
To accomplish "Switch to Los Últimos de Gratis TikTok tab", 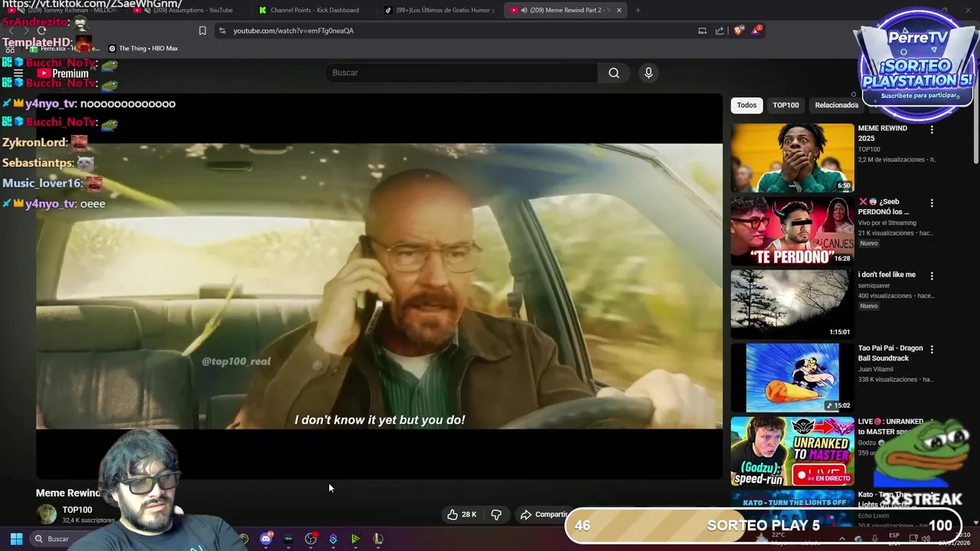I will [439, 10].
